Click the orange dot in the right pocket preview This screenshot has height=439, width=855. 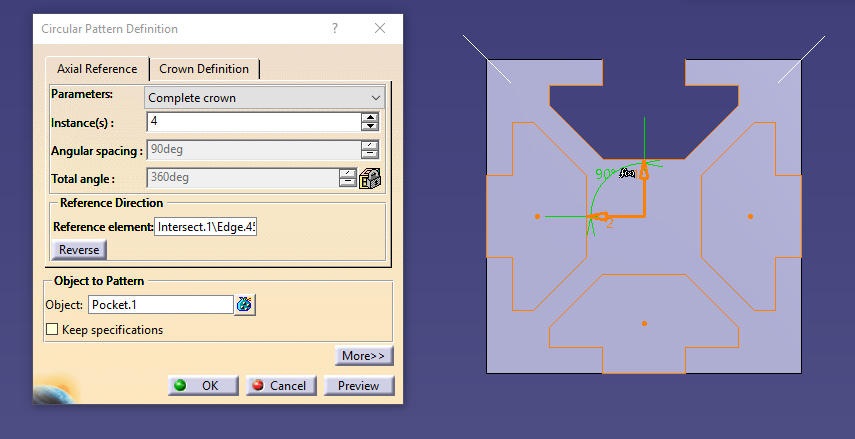point(750,217)
